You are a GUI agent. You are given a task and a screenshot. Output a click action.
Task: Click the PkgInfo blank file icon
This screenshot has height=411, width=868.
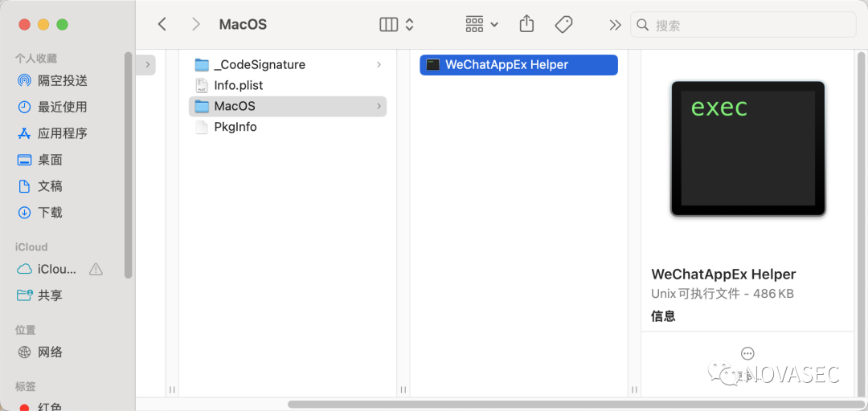[202, 127]
